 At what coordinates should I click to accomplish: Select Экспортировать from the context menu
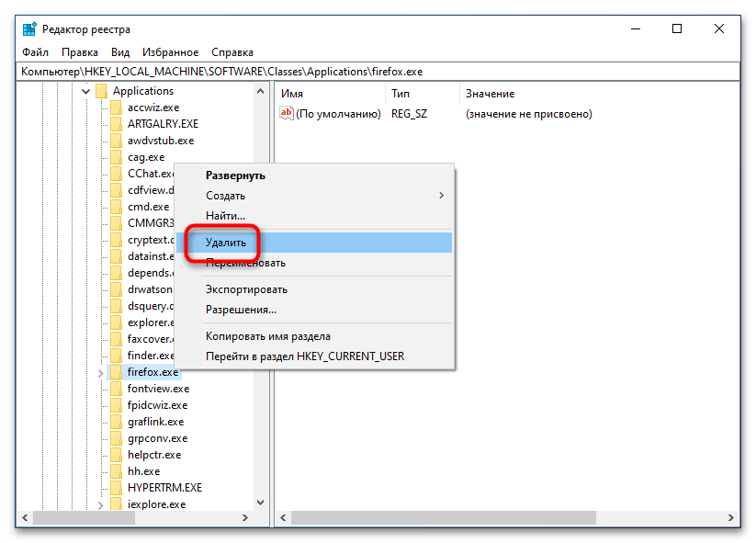click(x=246, y=289)
